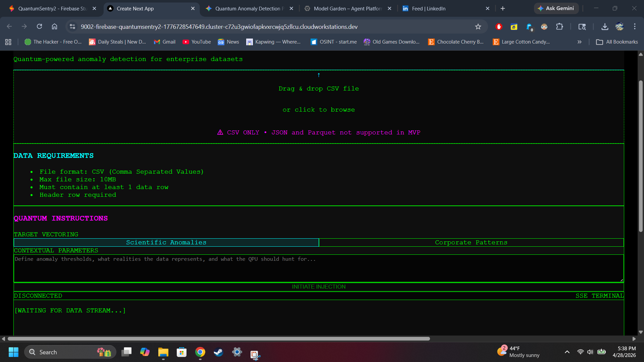Open All Bookmarks folder
Screen dimensions: 644x362
[617, 42]
